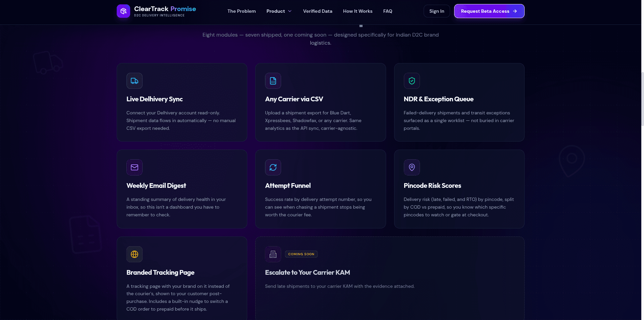Click the COMING SOON badge

click(x=301, y=254)
